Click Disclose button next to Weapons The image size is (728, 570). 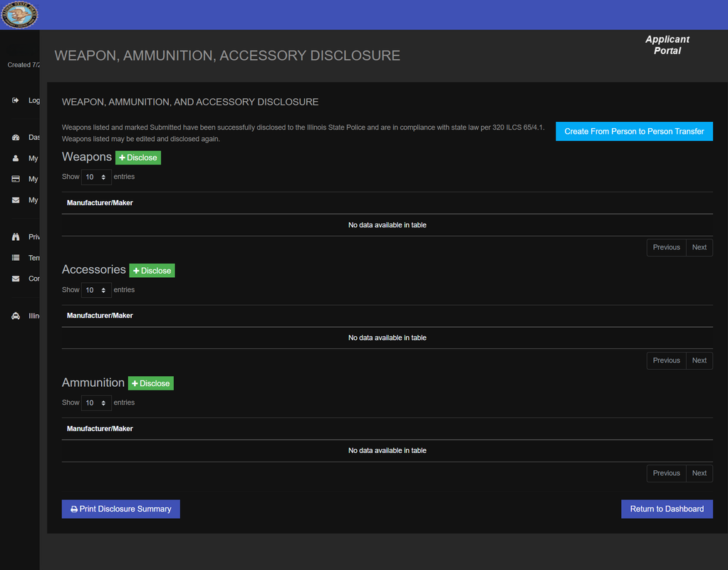138,157
